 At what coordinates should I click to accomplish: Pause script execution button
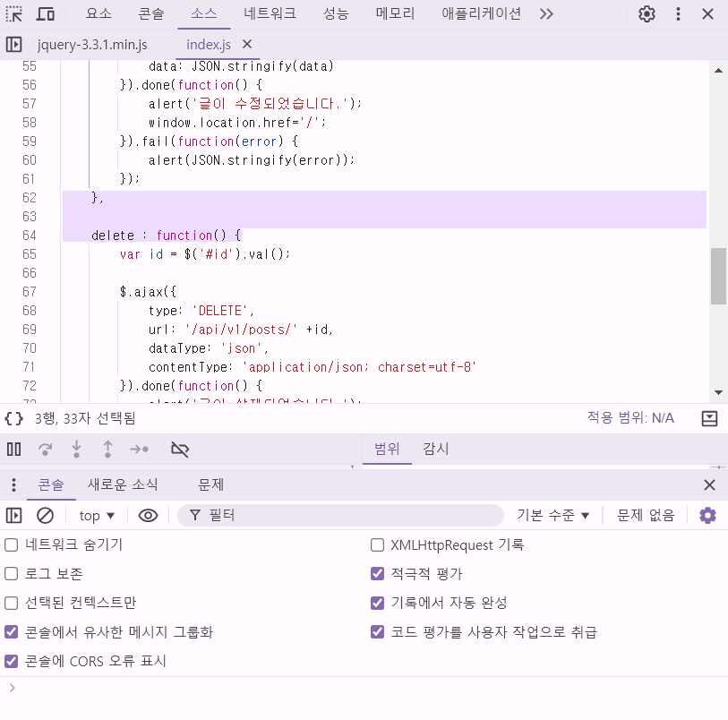(x=14, y=449)
